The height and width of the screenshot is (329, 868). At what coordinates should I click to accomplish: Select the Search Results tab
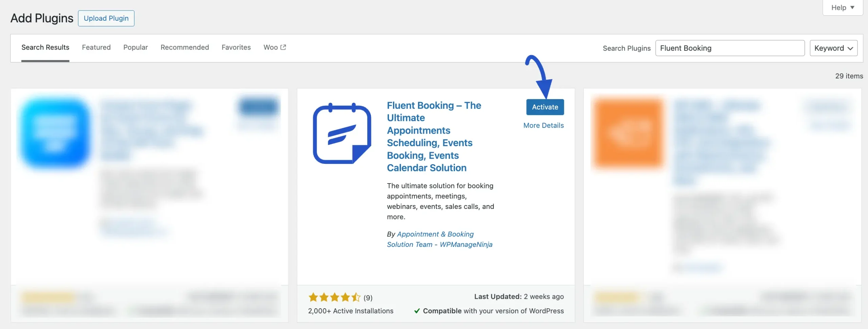click(45, 47)
